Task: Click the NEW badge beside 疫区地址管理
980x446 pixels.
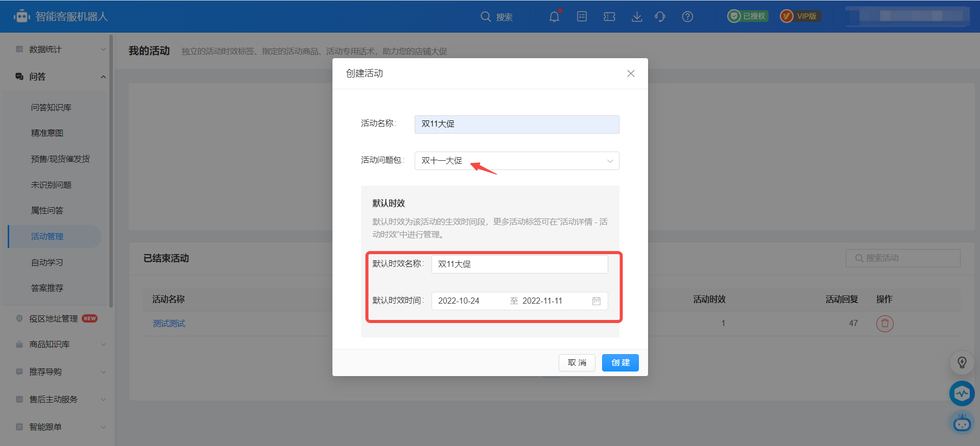Action: [x=90, y=318]
